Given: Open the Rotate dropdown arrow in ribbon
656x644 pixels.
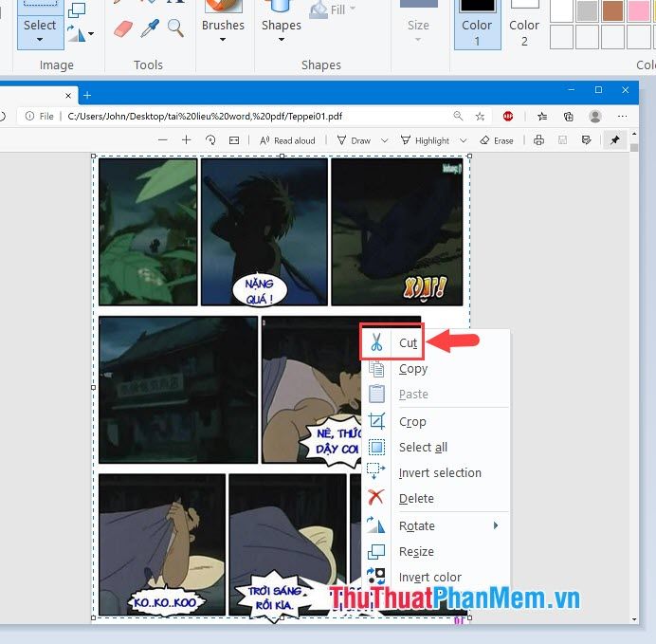Looking at the screenshot, I should click(91, 34).
